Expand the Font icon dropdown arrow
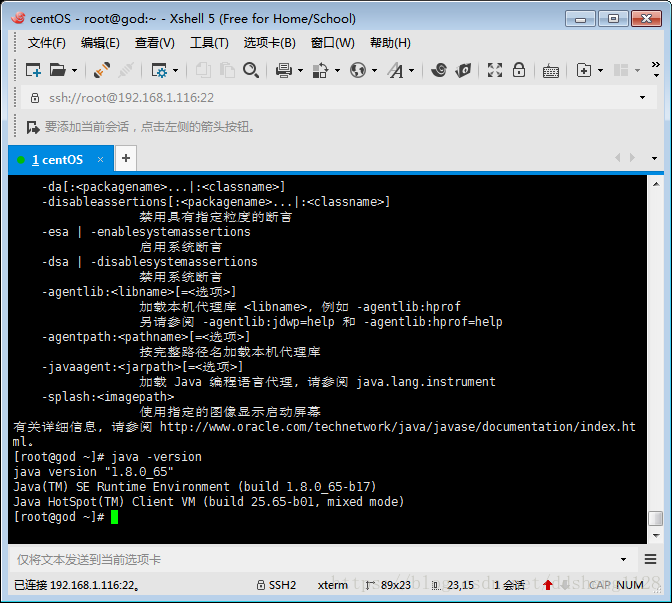 pyautogui.click(x=411, y=70)
